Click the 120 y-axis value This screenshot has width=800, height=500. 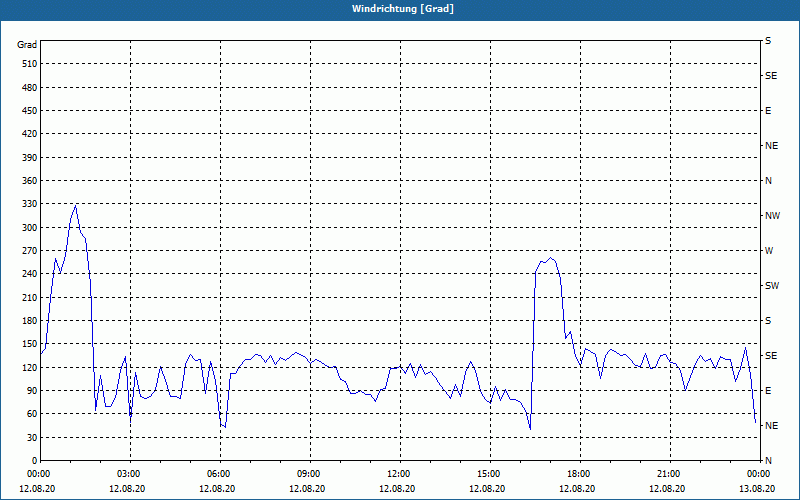pyautogui.click(x=30, y=367)
